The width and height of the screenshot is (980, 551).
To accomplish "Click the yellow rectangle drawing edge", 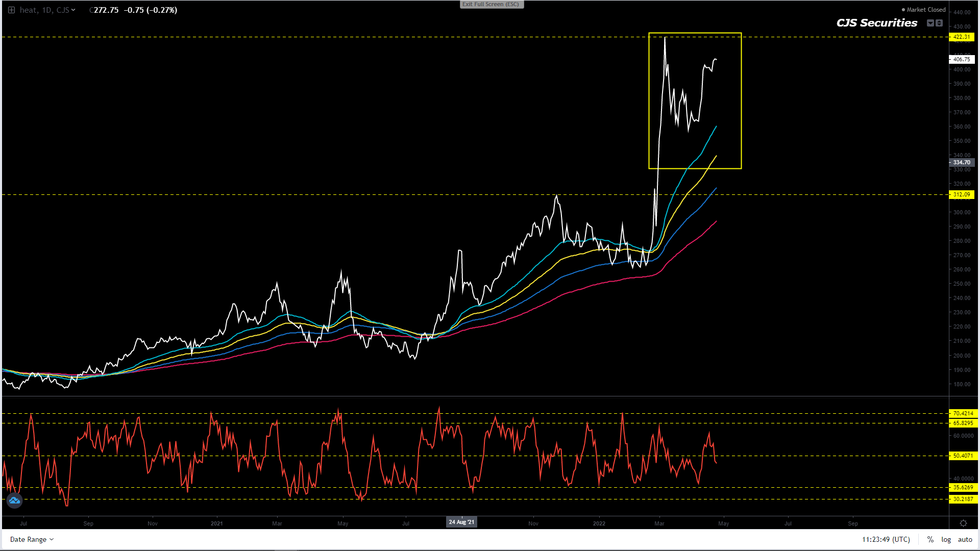I will [741, 102].
